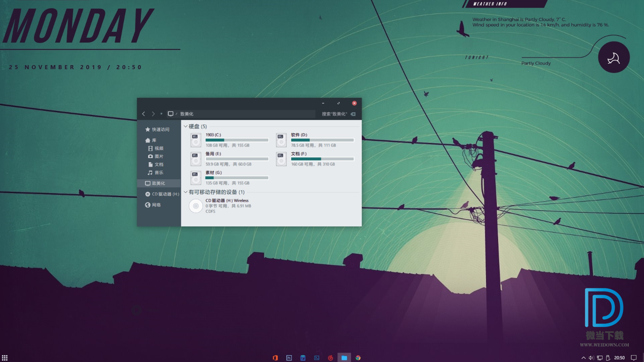Viewport: 644px width, 362px height.
Task: Click the Partly Cloudy moon weather icon
Action: click(613, 57)
